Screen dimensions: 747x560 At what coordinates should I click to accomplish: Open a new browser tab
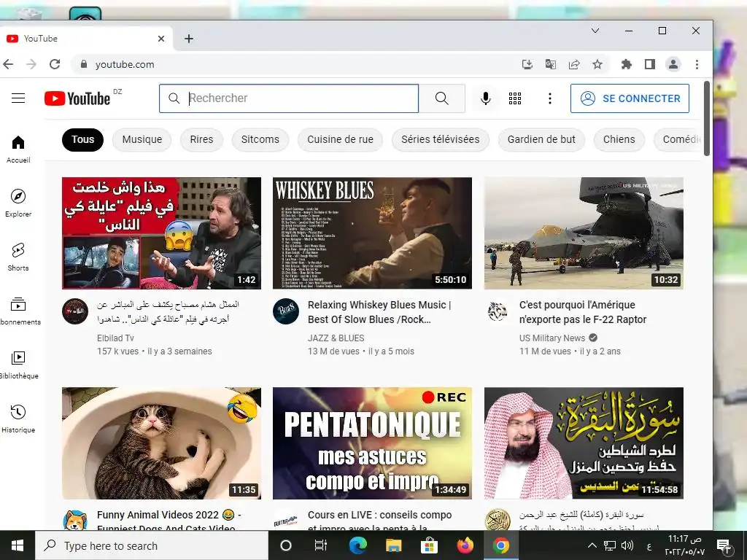coord(189,39)
